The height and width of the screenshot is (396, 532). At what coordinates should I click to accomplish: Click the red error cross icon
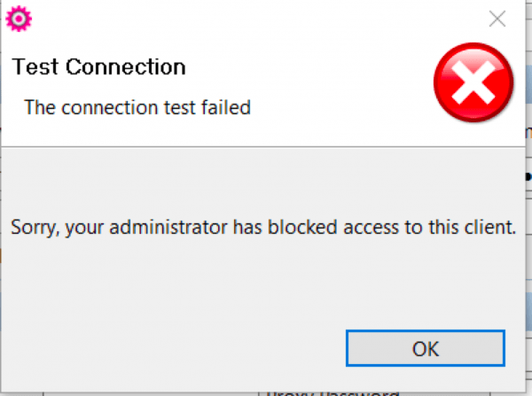coord(473,82)
